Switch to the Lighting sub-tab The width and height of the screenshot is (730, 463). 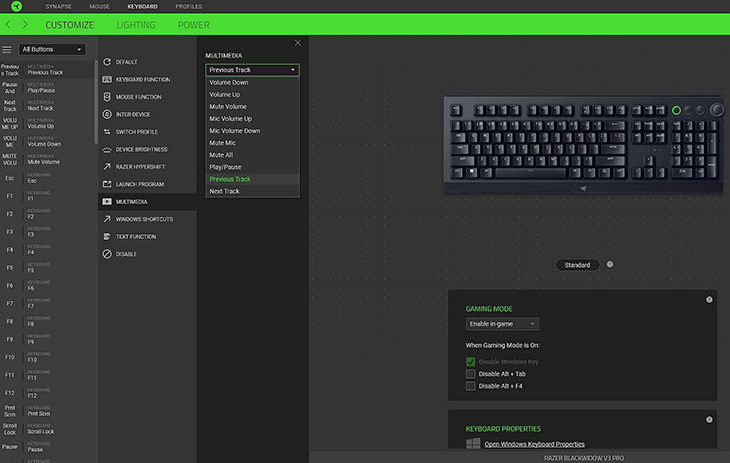pos(136,25)
